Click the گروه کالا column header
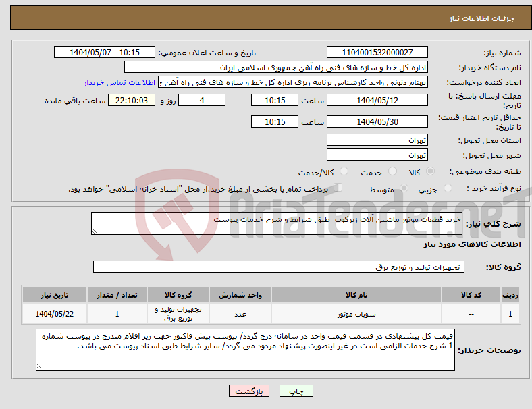532x409 pixels. [x=178, y=295]
